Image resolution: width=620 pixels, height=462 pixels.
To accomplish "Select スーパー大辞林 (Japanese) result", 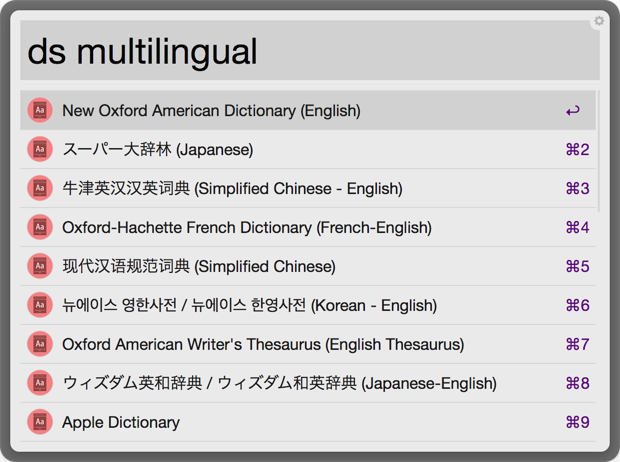I will (x=308, y=149).
